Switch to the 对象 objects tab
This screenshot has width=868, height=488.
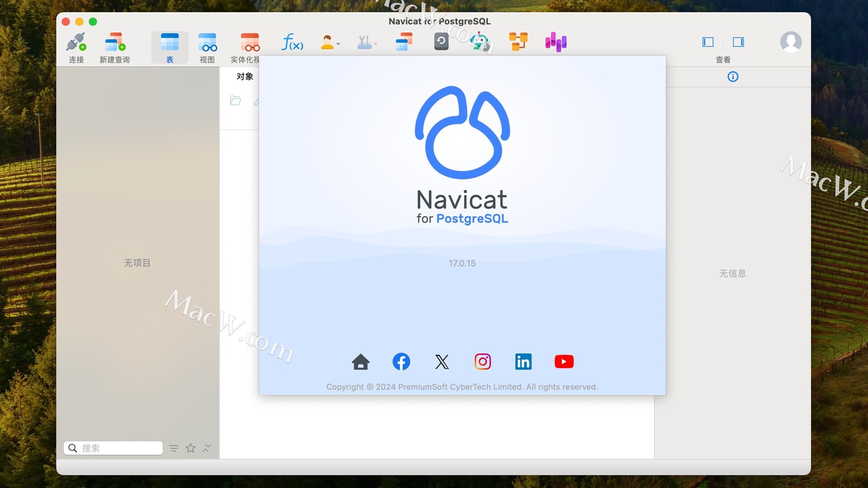click(x=245, y=76)
